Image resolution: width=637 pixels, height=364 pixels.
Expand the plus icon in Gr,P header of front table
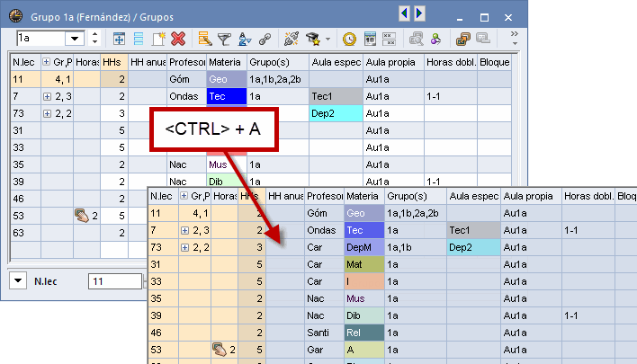tap(184, 196)
